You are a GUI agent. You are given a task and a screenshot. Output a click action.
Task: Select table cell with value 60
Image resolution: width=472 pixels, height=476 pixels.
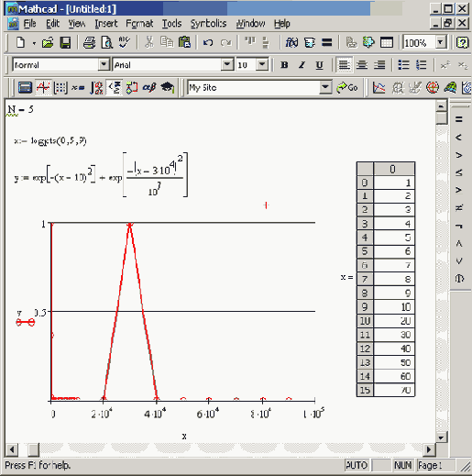point(394,376)
